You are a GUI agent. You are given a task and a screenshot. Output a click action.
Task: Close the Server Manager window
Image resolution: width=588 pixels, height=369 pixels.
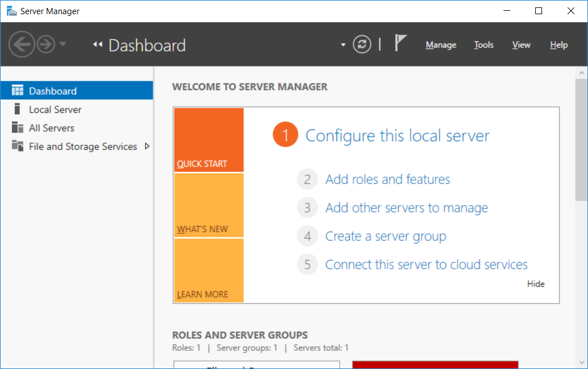point(571,11)
